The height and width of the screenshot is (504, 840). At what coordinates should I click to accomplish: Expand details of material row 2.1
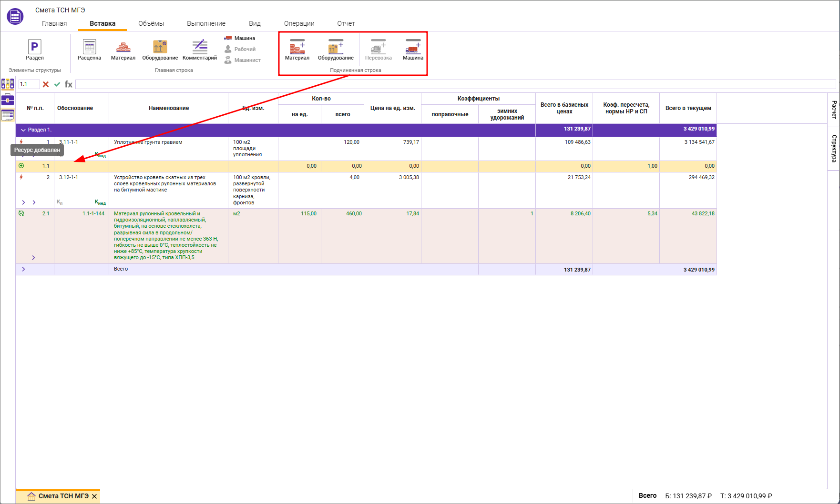tap(33, 258)
